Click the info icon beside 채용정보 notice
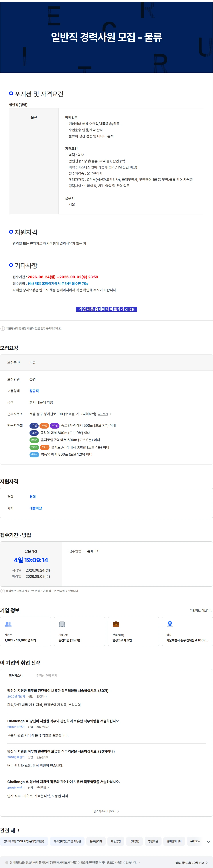Viewport: 213px width, 868px height. click(3, 329)
